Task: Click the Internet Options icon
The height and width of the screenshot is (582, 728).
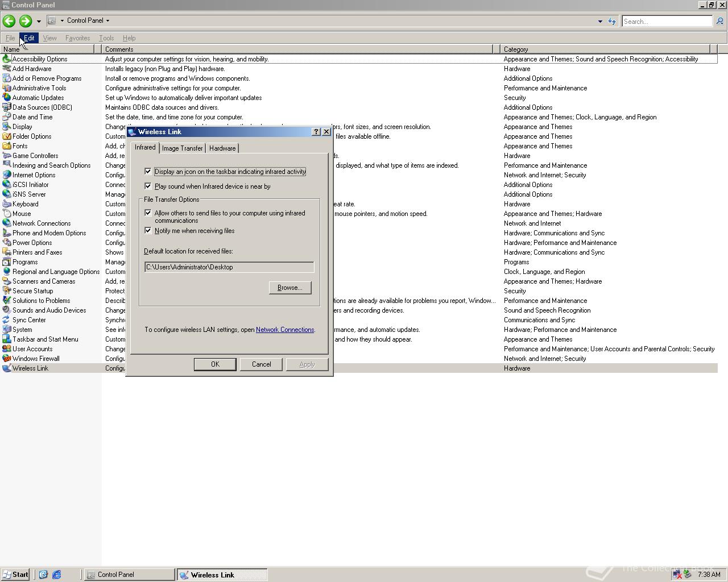Action: pos(7,175)
